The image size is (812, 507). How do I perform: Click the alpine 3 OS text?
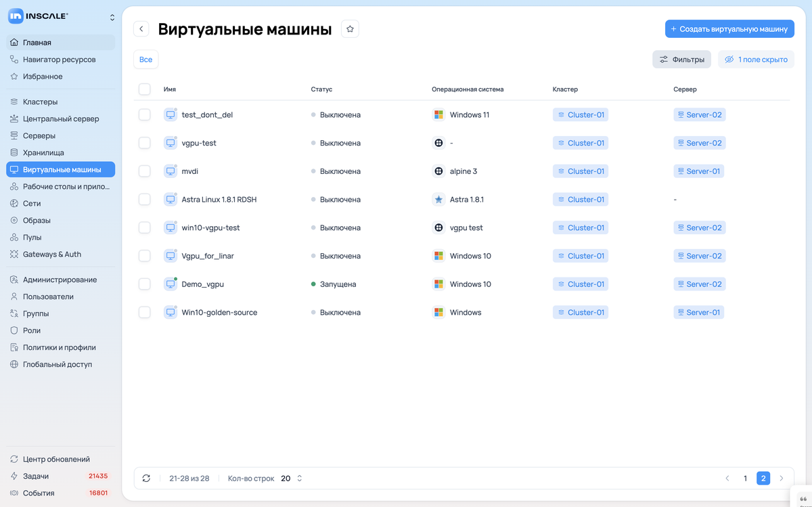464,171
